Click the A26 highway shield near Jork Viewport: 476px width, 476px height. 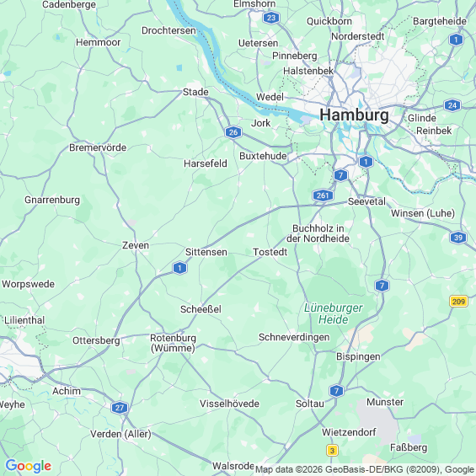(233, 132)
